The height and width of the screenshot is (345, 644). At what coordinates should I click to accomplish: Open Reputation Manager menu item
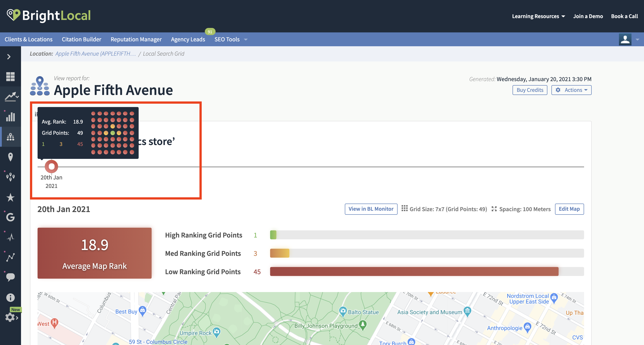[136, 39]
